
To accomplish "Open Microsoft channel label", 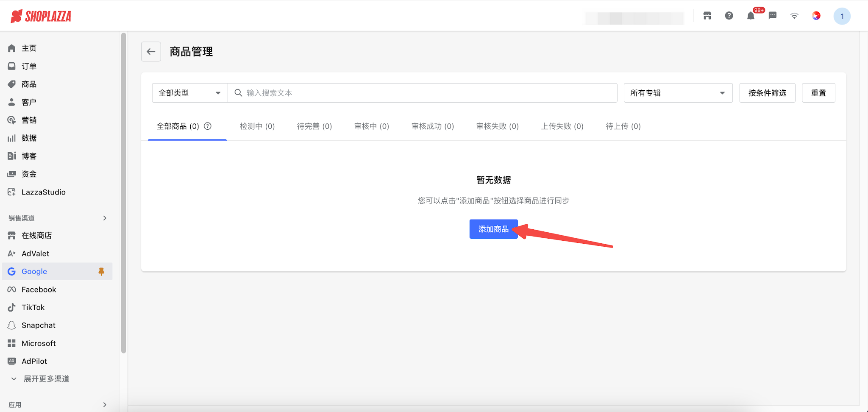I will tap(39, 343).
